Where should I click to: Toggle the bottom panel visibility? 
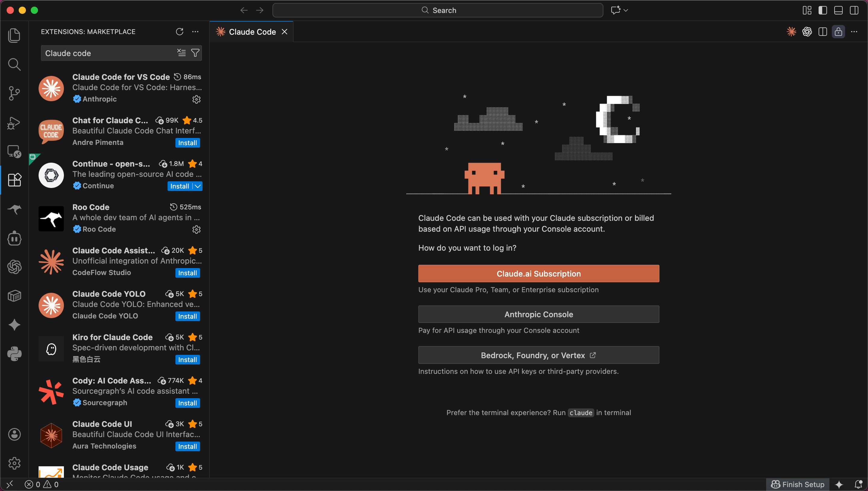[x=838, y=11]
